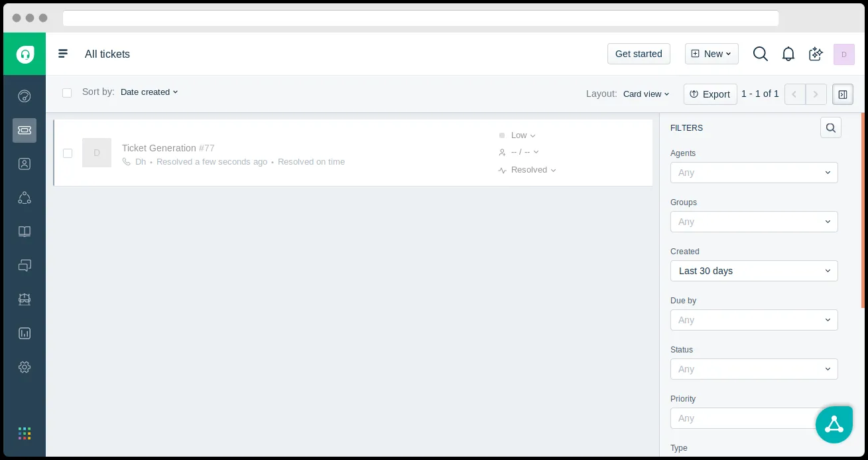This screenshot has height=460, width=868.
Task: Open the notifications bell
Action: point(788,54)
